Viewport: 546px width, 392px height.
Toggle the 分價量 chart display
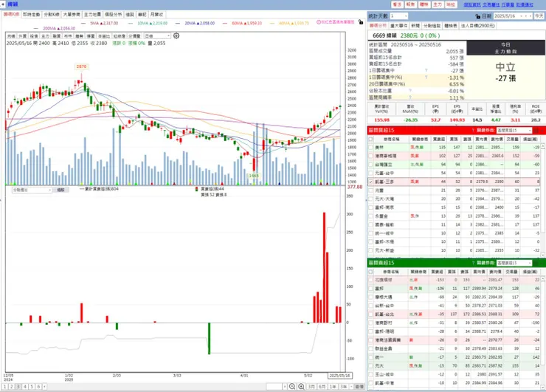[x=134, y=36]
